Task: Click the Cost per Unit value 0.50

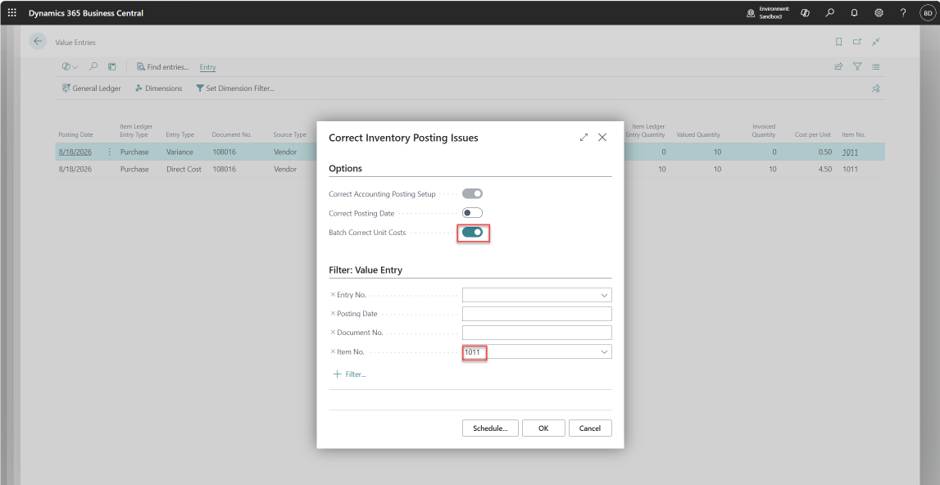Action: coord(825,152)
